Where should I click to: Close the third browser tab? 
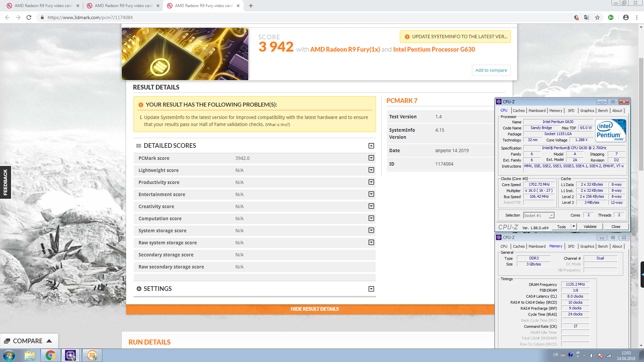[238, 6]
